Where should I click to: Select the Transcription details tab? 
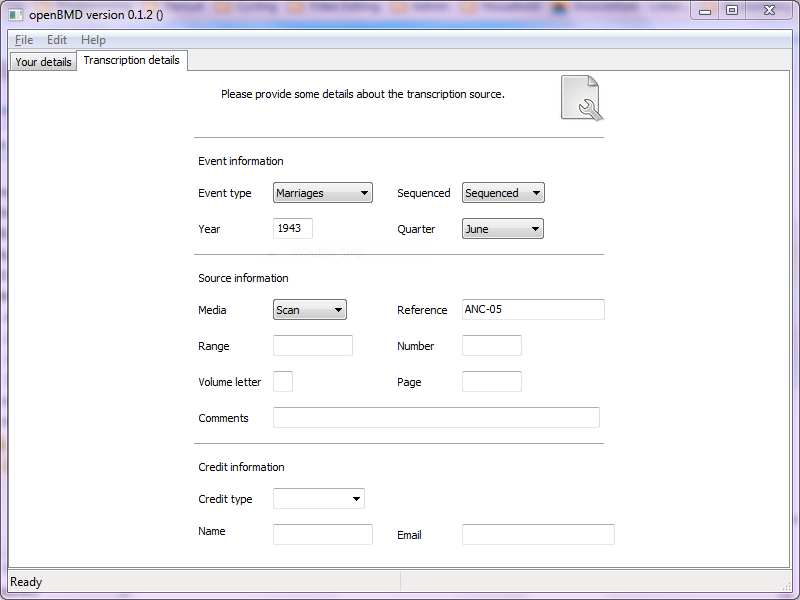[132, 60]
